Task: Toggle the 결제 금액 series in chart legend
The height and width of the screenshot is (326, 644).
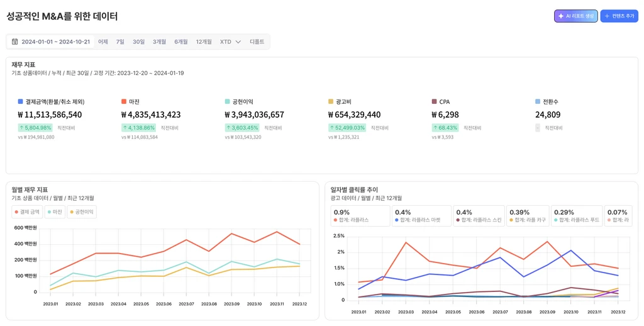Action: [27, 212]
